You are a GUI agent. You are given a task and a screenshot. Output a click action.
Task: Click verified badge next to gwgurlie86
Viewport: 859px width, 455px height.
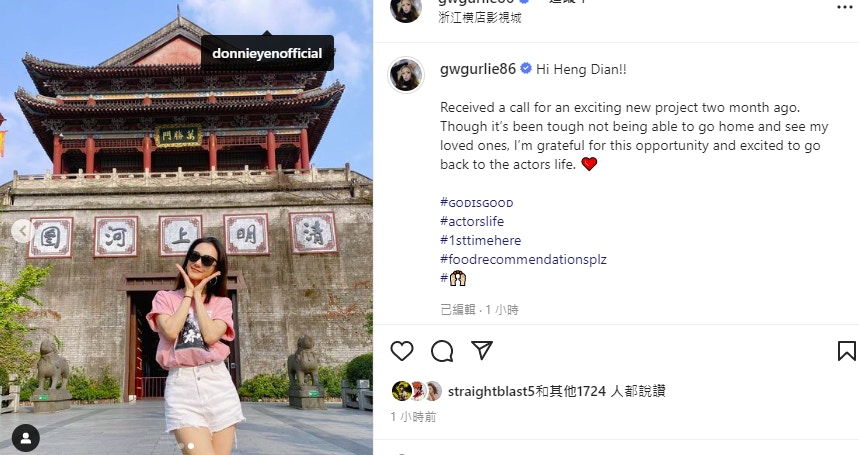525,69
